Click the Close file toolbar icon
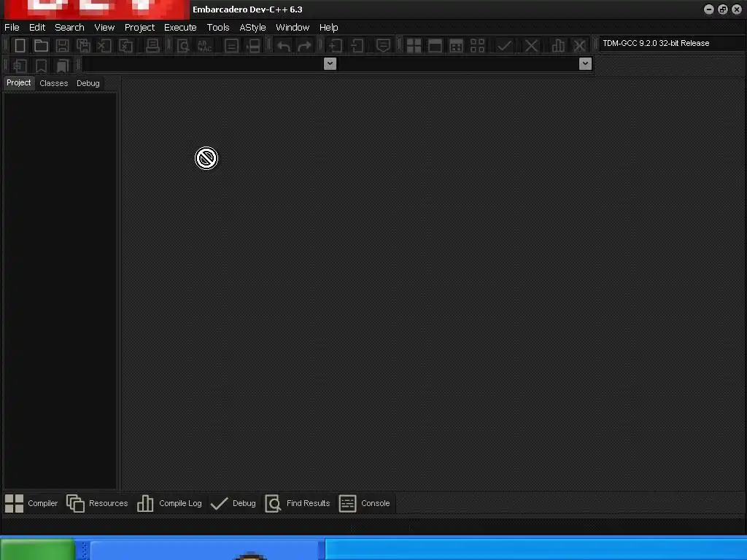The height and width of the screenshot is (560, 747). 104,46
